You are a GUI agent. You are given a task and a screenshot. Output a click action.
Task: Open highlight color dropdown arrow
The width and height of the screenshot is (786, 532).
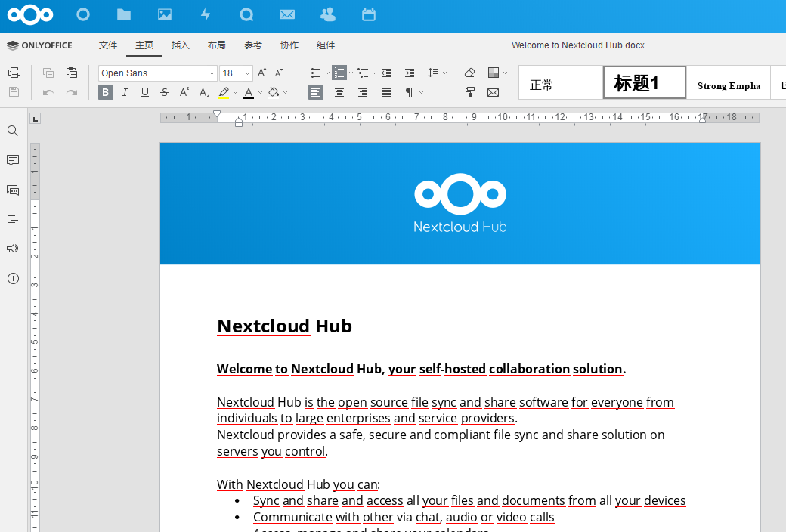(236, 93)
